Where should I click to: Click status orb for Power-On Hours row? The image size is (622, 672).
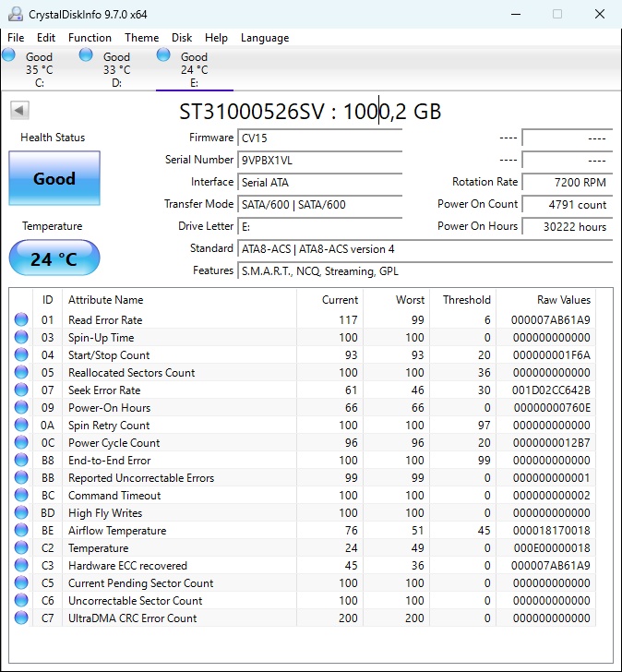(x=21, y=408)
